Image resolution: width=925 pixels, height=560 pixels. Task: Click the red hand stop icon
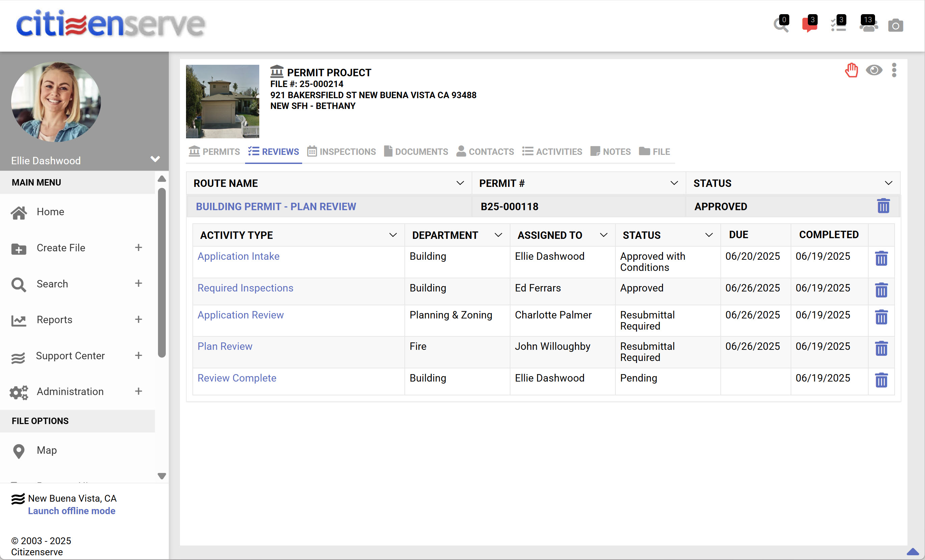pyautogui.click(x=851, y=70)
